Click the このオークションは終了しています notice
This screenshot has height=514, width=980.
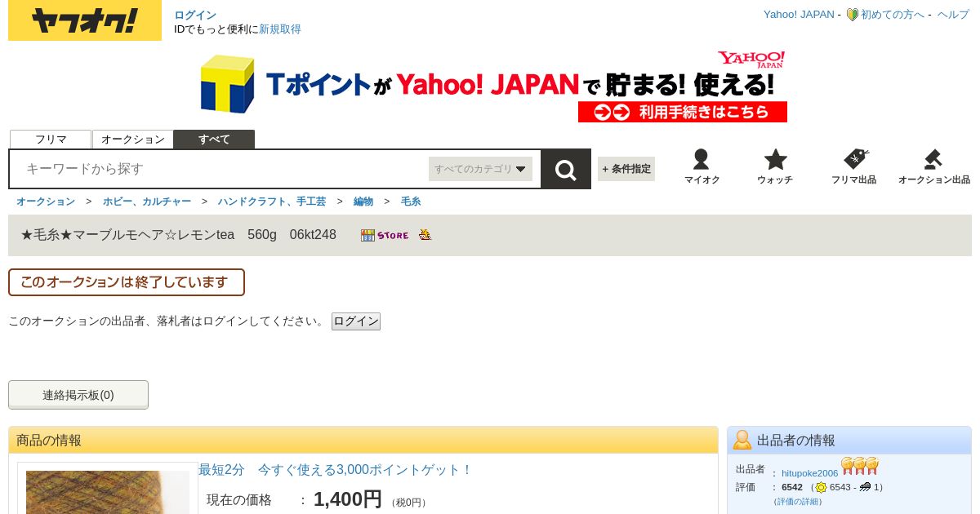pyautogui.click(x=127, y=282)
